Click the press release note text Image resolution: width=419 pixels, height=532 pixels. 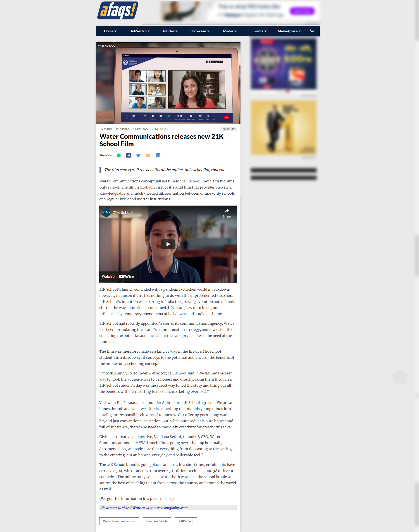click(137, 499)
